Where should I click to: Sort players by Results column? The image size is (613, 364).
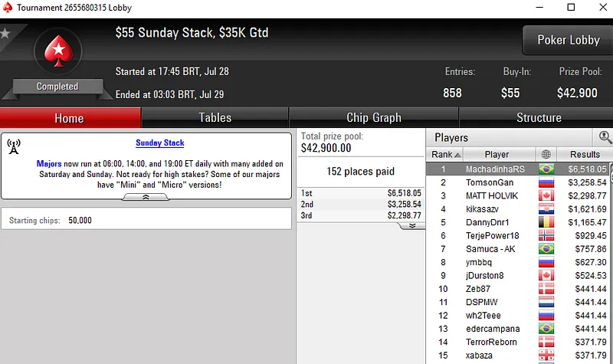584,154
